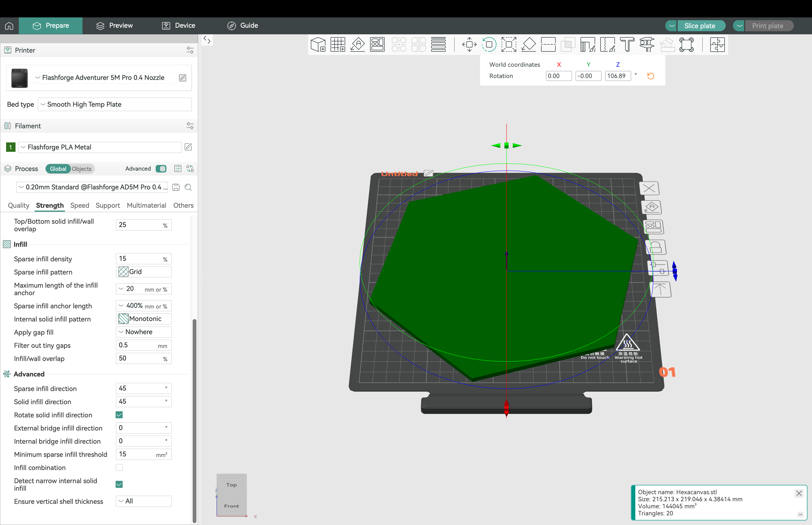Save the current process preset
The width and height of the screenshot is (812, 525).
[176, 187]
